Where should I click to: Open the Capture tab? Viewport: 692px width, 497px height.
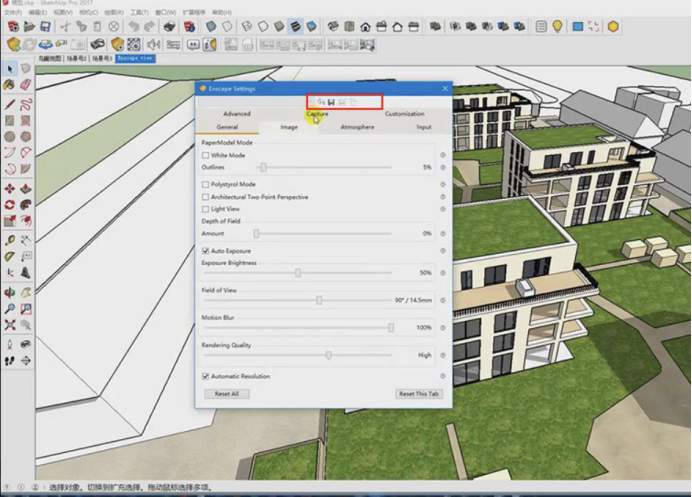[x=317, y=113]
